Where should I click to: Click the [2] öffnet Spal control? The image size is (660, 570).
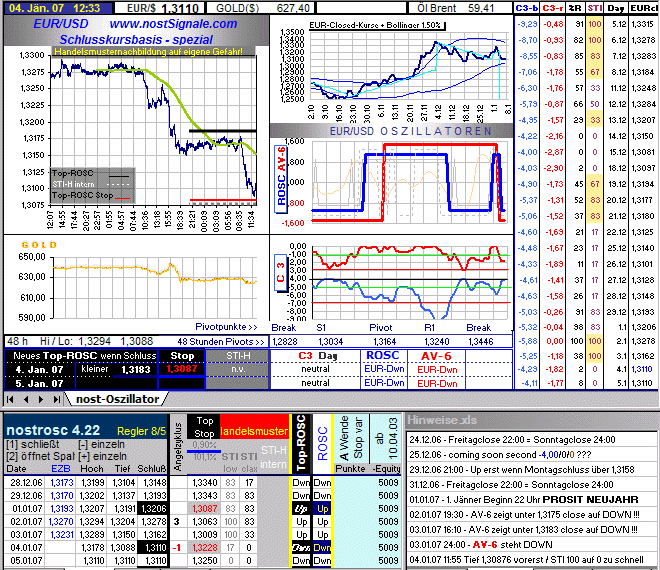[40, 456]
